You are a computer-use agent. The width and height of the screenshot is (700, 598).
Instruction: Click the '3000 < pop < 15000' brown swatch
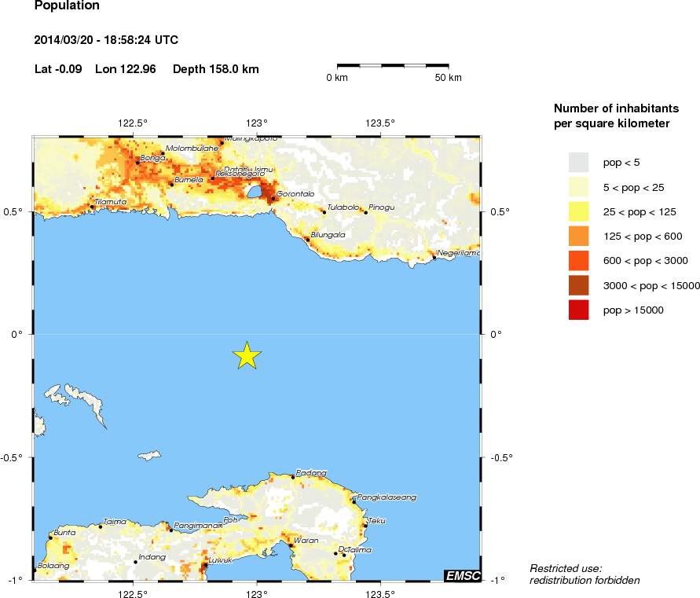578,285
